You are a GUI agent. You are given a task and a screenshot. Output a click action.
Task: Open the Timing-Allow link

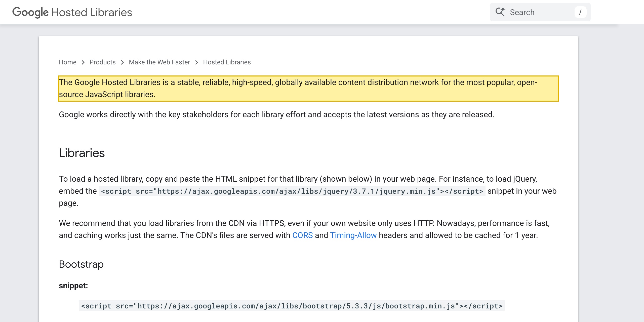tap(353, 235)
